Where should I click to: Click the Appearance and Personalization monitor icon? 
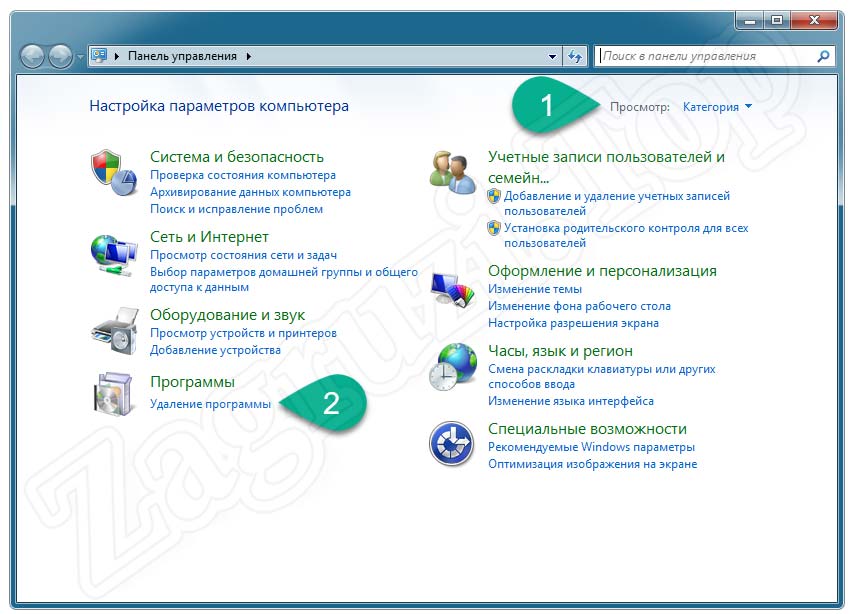[x=451, y=289]
